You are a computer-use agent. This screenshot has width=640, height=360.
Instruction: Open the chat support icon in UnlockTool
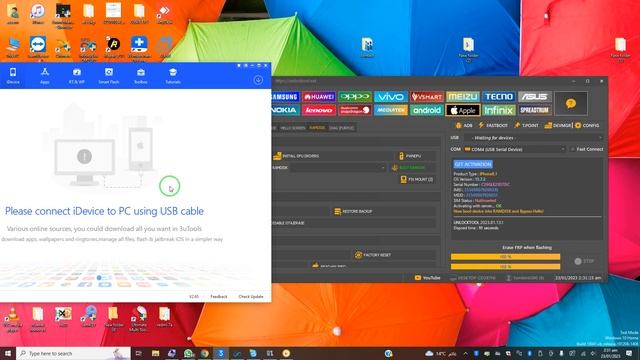571,103
